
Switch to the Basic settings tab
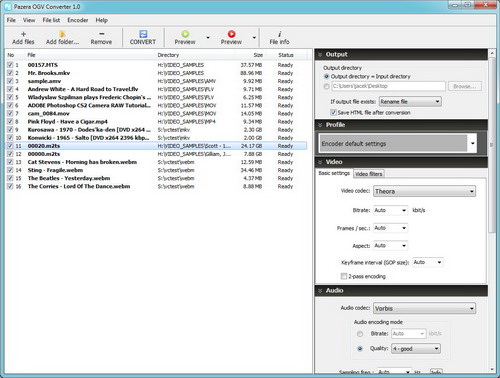(334, 173)
